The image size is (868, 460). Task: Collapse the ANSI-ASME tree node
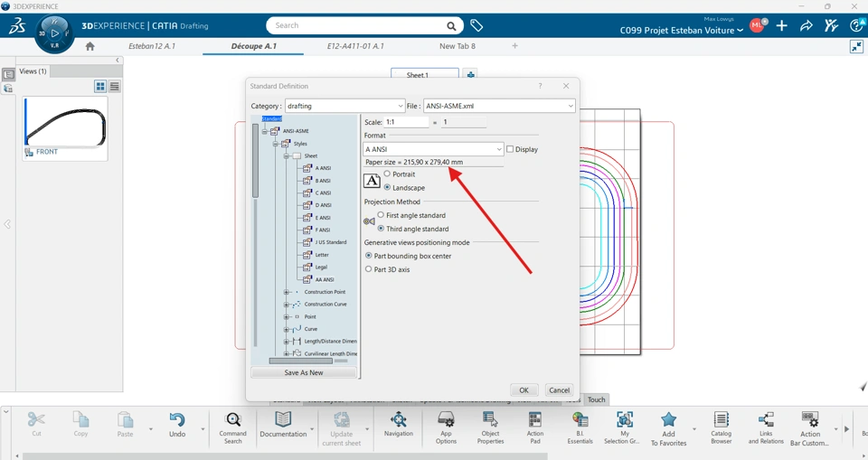[265, 131]
